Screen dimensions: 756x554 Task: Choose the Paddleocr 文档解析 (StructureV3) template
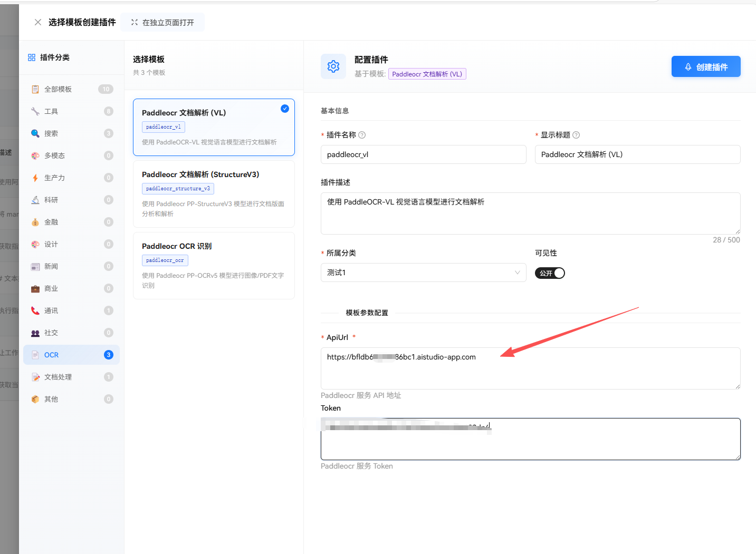tap(214, 193)
